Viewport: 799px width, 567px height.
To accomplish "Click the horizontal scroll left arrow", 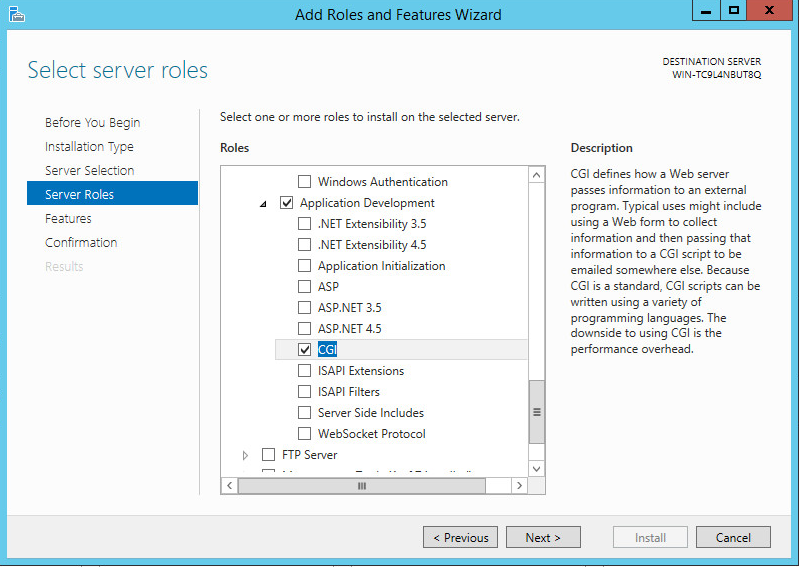I will point(229,485).
